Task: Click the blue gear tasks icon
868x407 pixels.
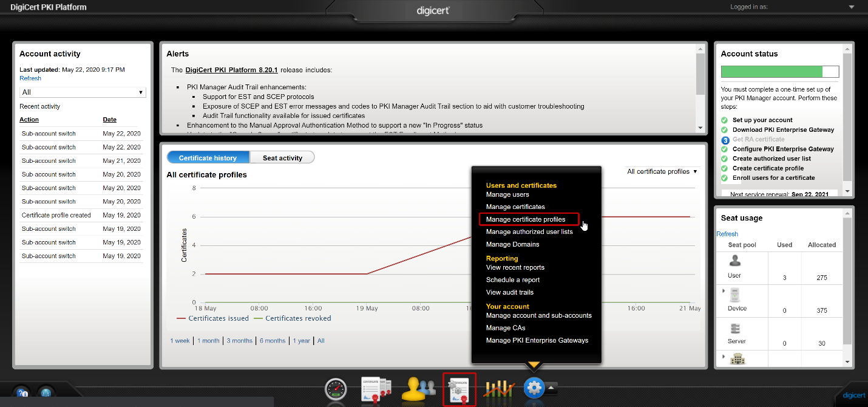Action: click(x=534, y=387)
